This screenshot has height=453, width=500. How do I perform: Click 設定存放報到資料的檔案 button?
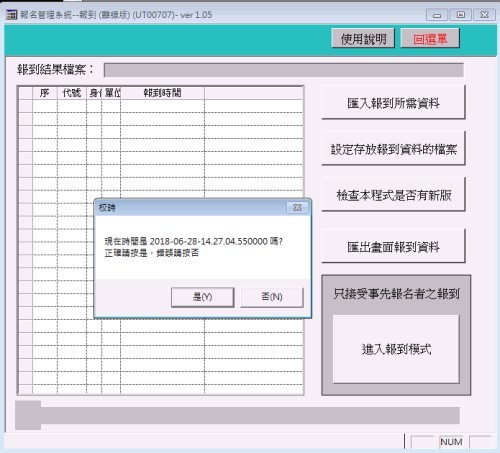393,149
